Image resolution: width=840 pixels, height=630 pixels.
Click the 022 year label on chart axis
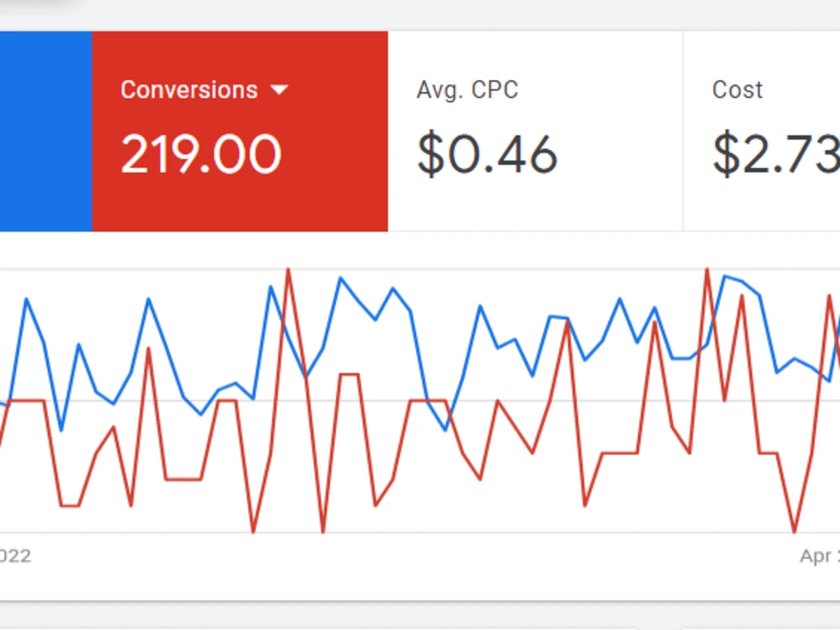pyautogui.click(x=15, y=555)
